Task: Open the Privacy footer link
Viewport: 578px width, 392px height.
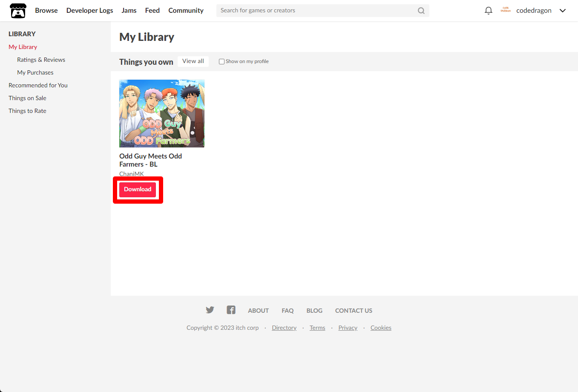Action: [x=348, y=328]
